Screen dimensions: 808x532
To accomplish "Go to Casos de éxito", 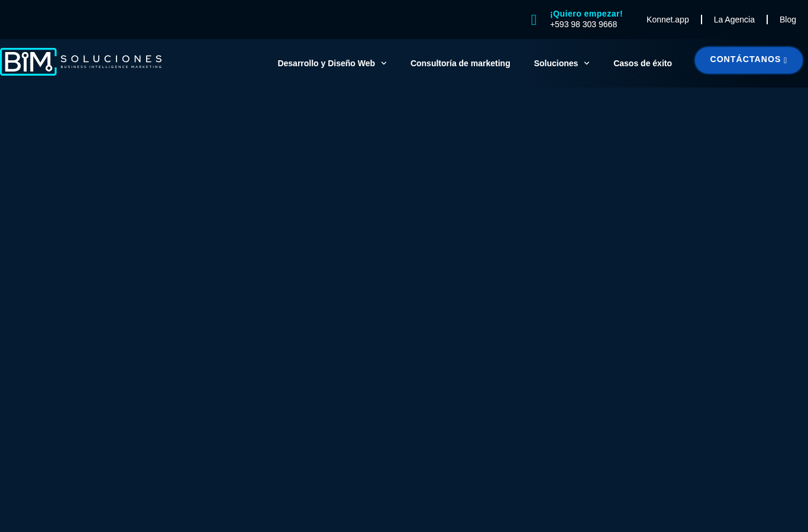I will 642,63.
